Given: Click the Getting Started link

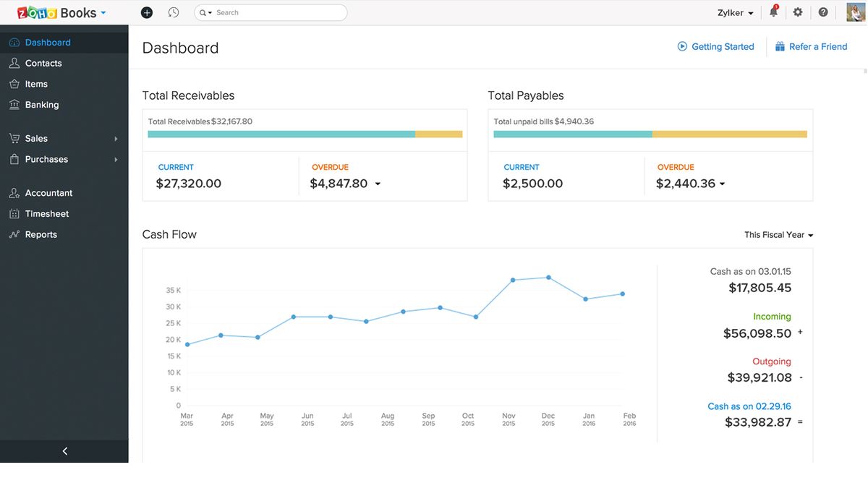Looking at the screenshot, I should [716, 46].
